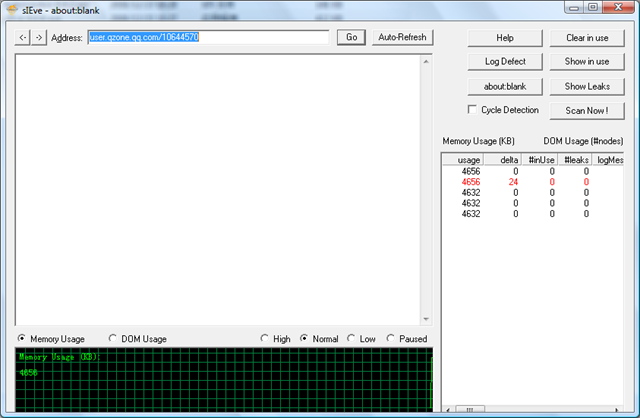The height and width of the screenshot is (418, 640).
Task: Click the about:blank button
Action: [505, 86]
